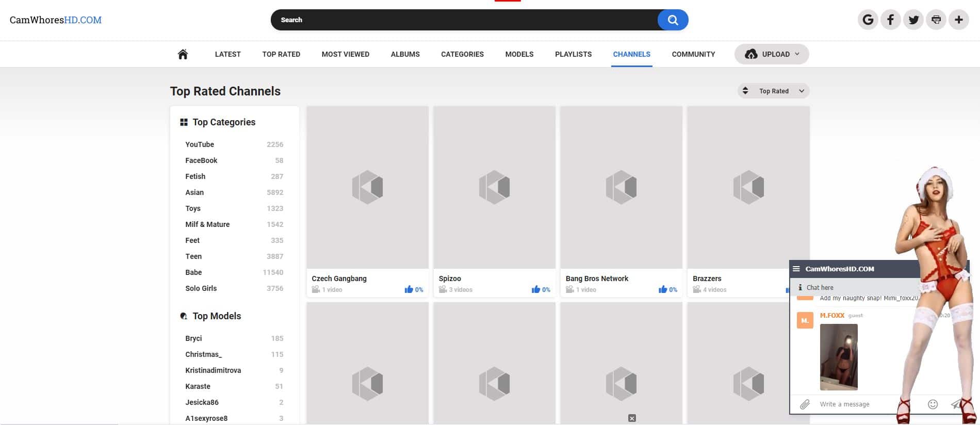Open the Top Rated navigation tab

pos(281,54)
